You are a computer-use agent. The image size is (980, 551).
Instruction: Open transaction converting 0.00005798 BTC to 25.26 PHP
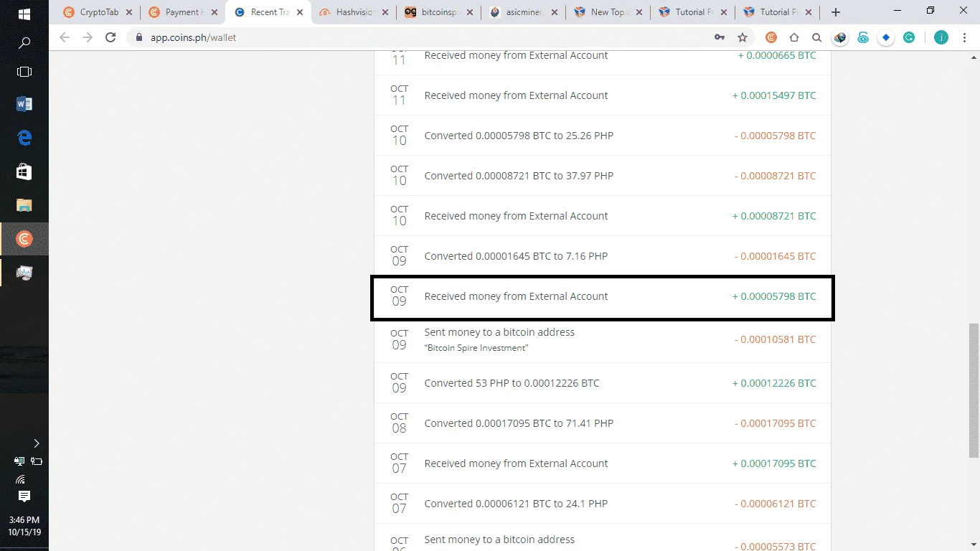point(603,136)
